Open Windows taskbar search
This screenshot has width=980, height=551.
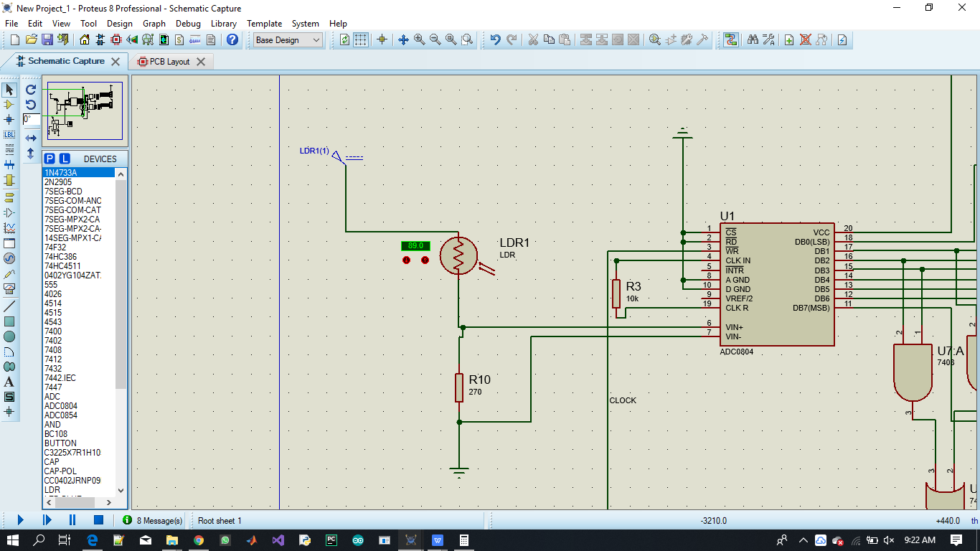(x=39, y=540)
